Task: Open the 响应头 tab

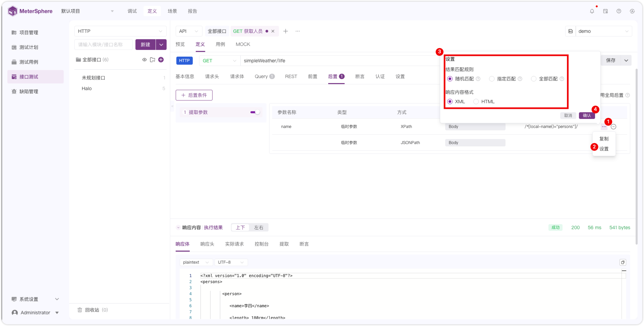Action: coord(207,244)
